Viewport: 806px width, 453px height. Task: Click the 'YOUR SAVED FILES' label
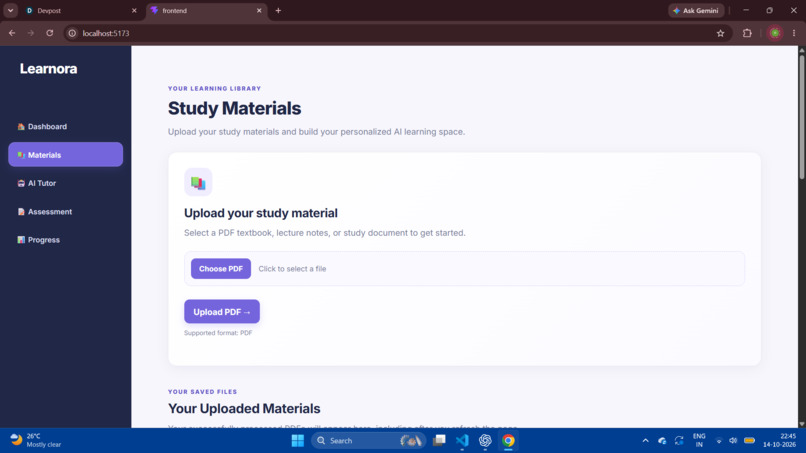[203, 392]
